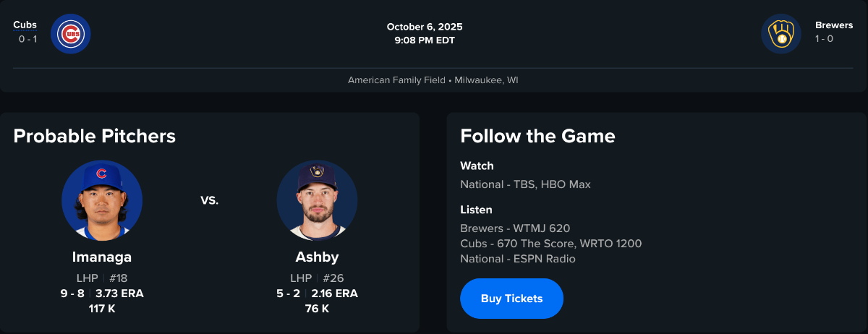This screenshot has width=868, height=334.
Task: Click the Brewers WTMJ 620 radio listing
Action: 515,228
